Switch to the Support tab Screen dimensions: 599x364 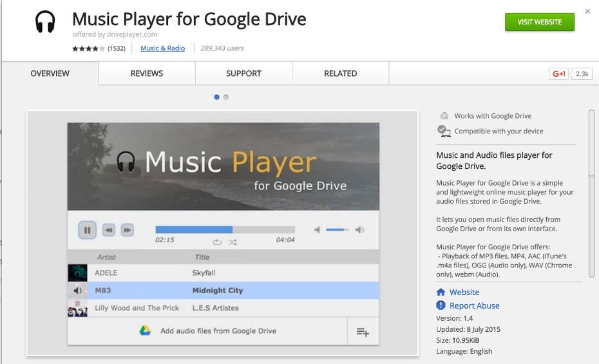pos(243,73)
